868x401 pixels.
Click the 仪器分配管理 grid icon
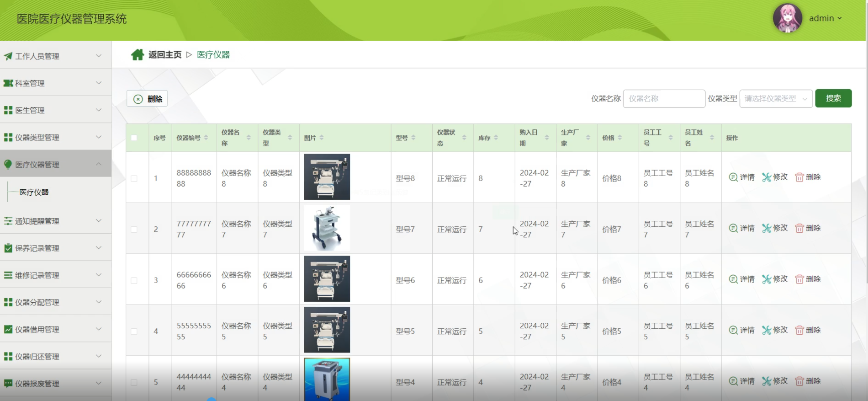tap(8, 302)
